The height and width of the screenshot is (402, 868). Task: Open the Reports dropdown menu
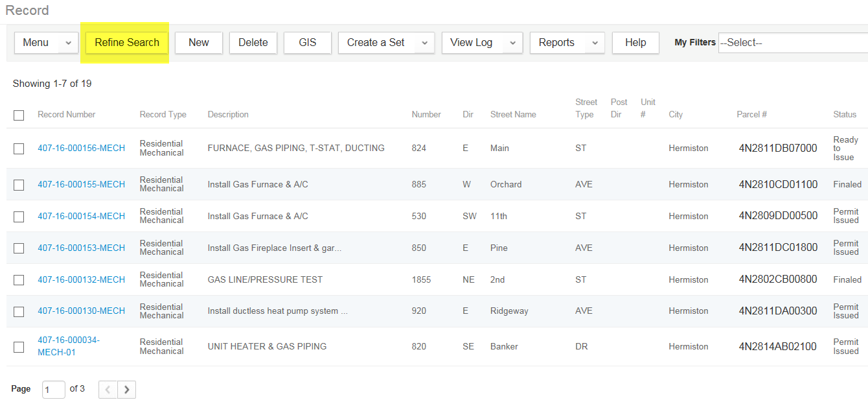point(595,43)
